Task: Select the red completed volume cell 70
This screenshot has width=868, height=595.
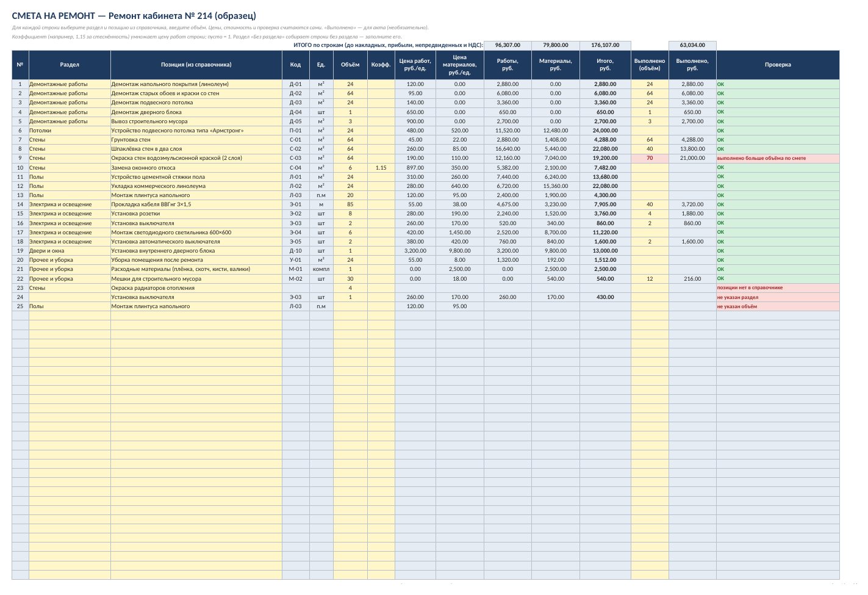Action: (650, 158)
